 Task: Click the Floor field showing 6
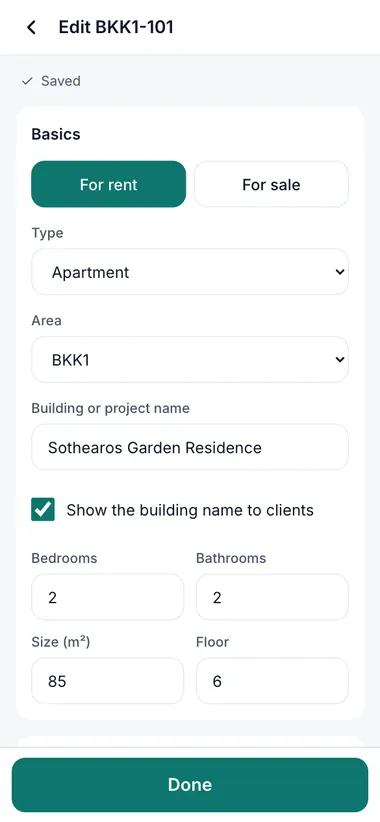(272, 681)
